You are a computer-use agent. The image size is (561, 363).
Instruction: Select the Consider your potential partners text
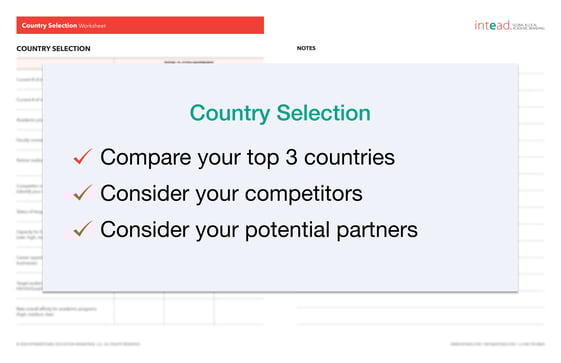click(259, 230)
